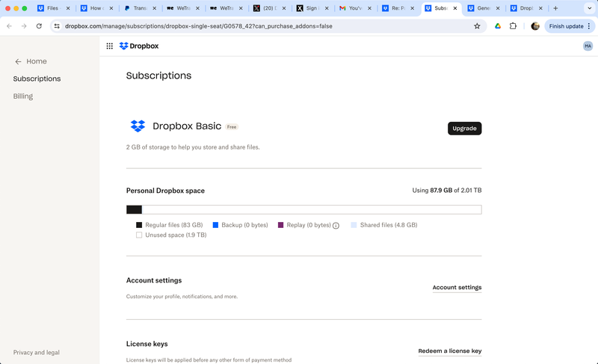Click the purple Replay swatch
The width and height of the screenshot is (598, 364).
click(x=281, y=225)
